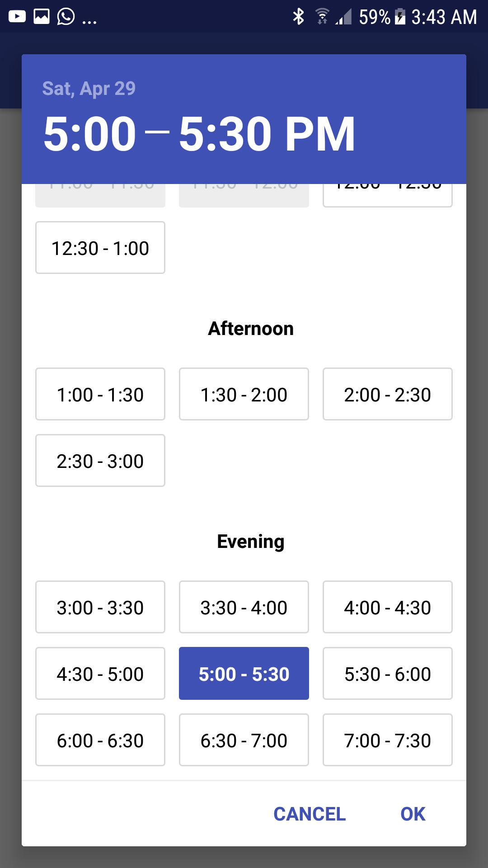
Task: Pick the 7:00 - 7:30 slot
Action: (x=388, y=740)
